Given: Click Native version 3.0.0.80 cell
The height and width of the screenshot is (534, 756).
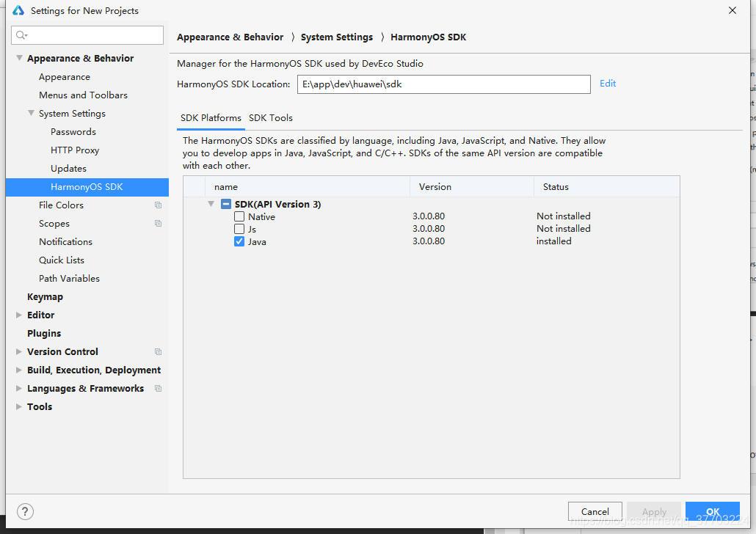Looking at the screenshot, I should (x=429, y=216).
